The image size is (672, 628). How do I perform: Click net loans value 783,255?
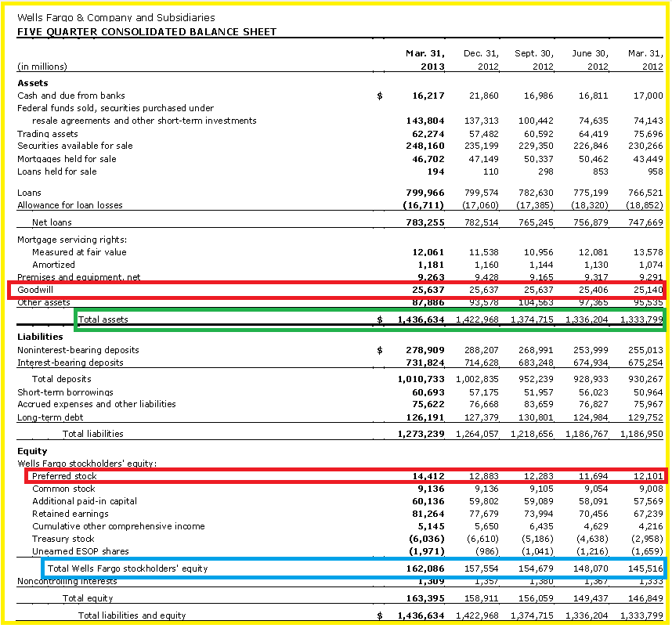pos(425,222)
